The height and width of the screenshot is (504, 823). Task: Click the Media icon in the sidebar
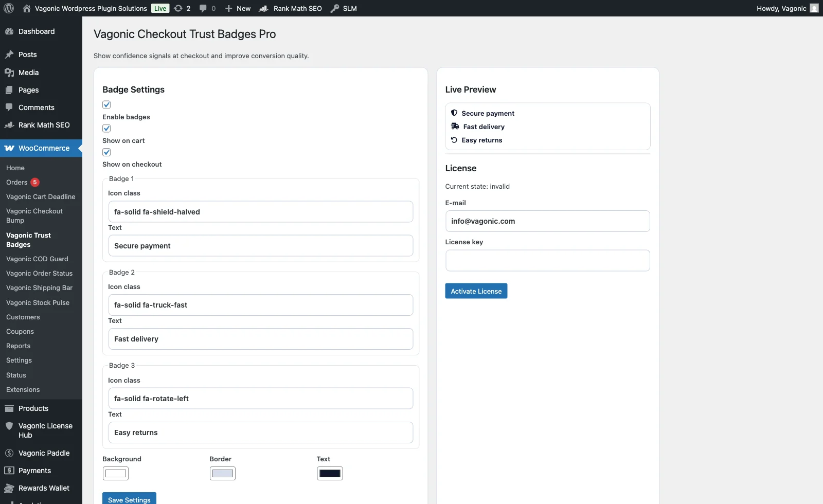9,73
